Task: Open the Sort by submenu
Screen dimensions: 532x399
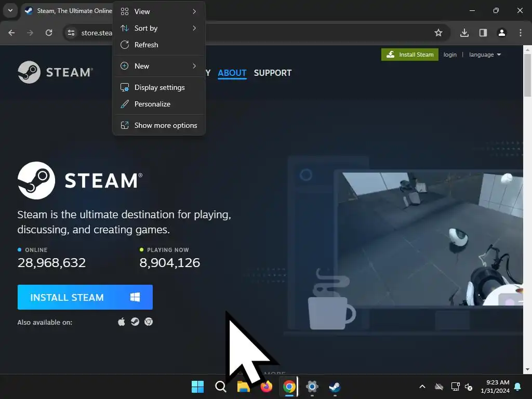Action: coord(159,28)
